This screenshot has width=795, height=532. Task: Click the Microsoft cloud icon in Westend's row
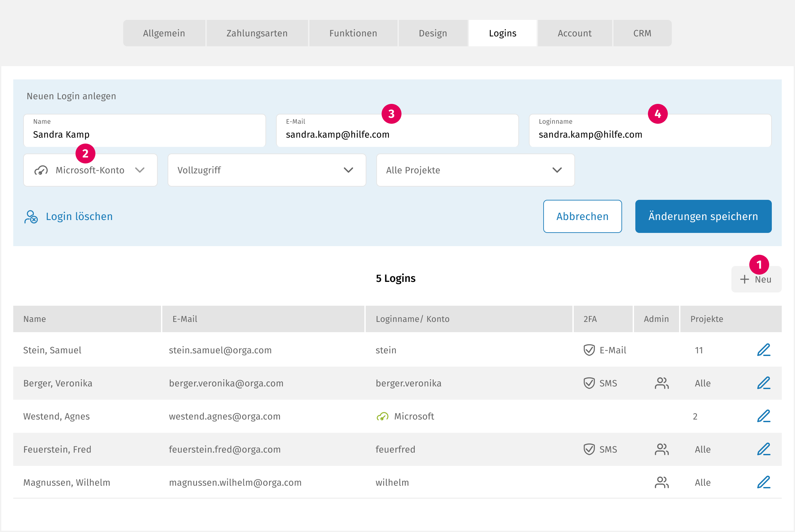[x=382, y=416]
